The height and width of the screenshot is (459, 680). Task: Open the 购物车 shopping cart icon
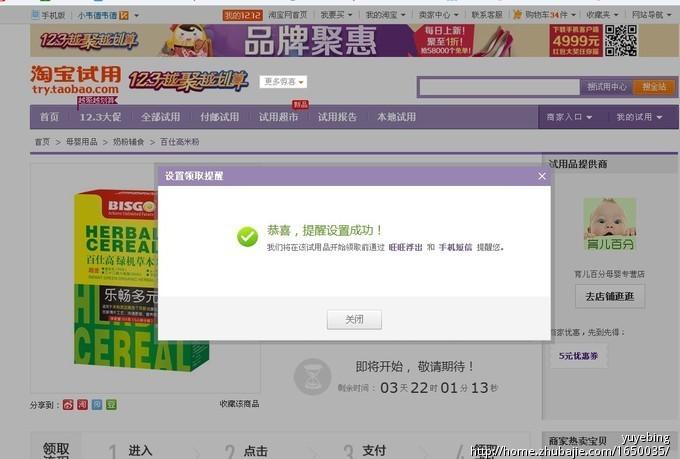517,15
